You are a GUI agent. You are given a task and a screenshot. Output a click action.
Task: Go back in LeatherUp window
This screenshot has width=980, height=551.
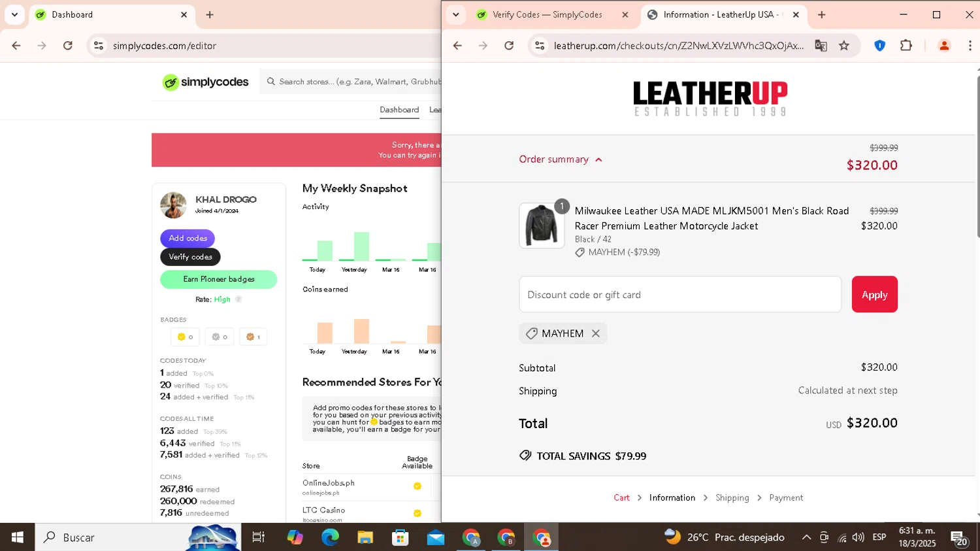click(x=457, y=46)
